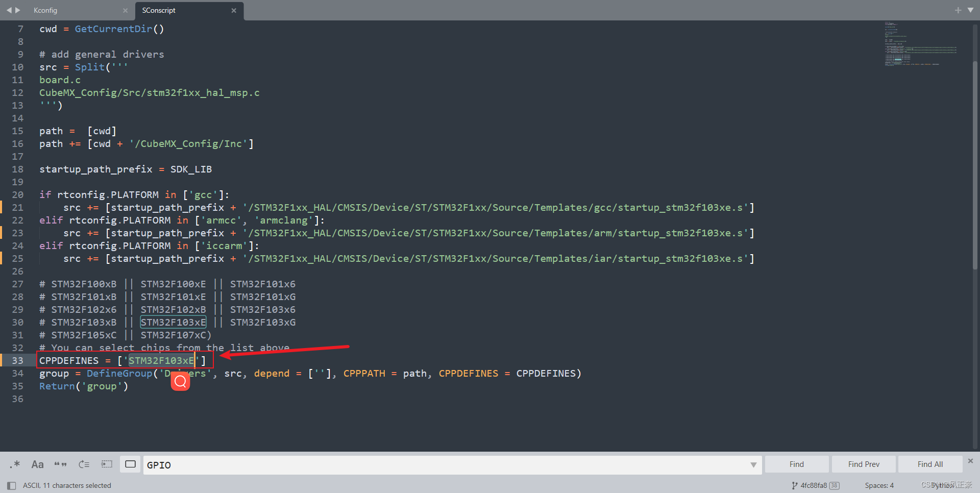Click the forward navigation arrow above the tabs

tap(17, 10)
